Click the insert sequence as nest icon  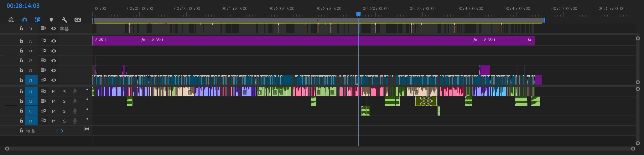pos(11,20)
